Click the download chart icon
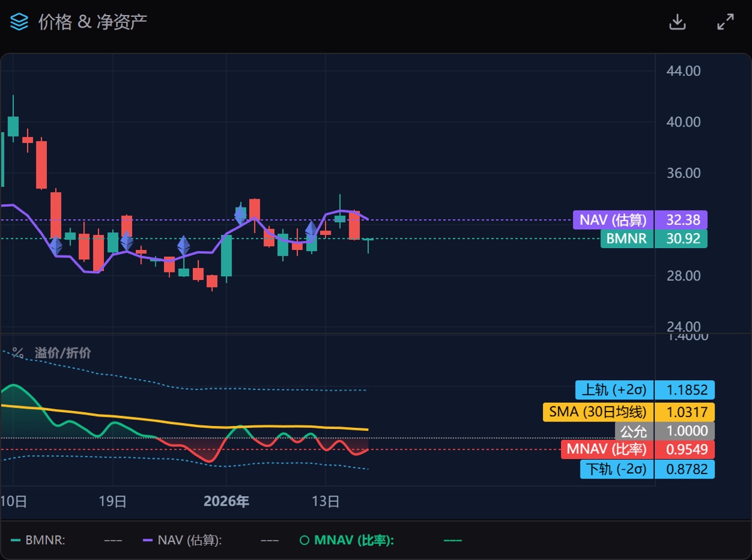Screen dimensions: 752x560 [x=677, y=22]
